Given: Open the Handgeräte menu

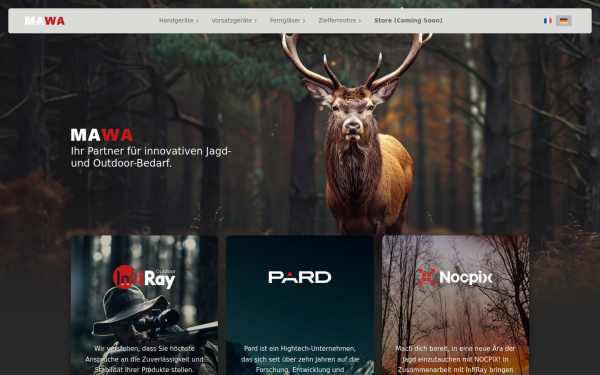Looking at the screenshot, I should 179,21.
